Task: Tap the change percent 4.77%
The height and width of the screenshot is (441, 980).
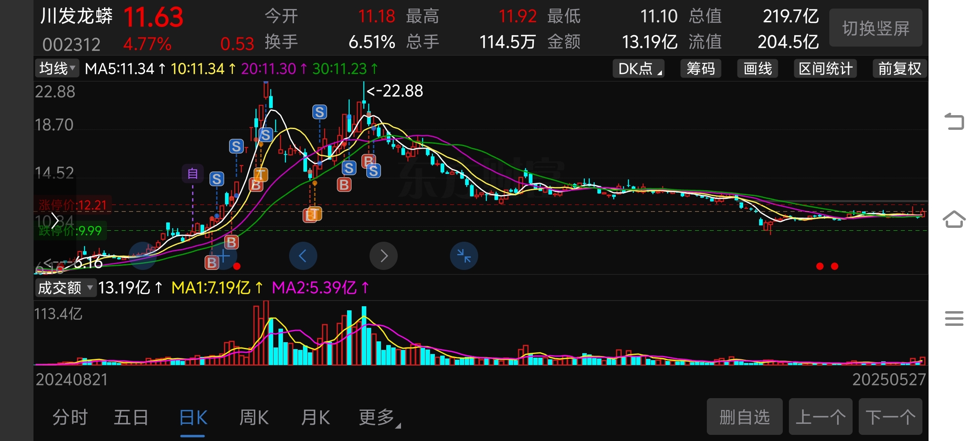Action: (x=147, y=44)
